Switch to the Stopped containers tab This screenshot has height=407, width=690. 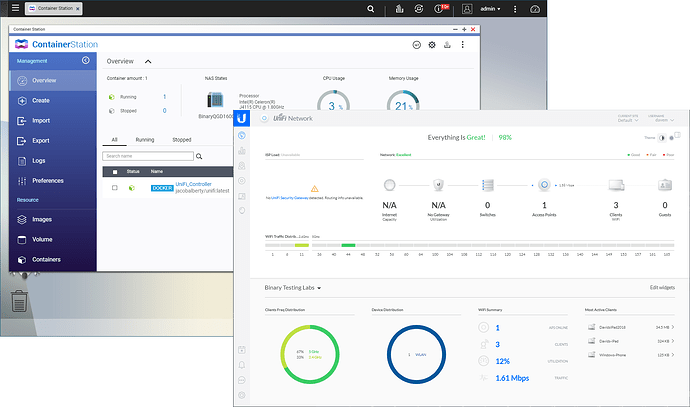(x=182, y=139)
